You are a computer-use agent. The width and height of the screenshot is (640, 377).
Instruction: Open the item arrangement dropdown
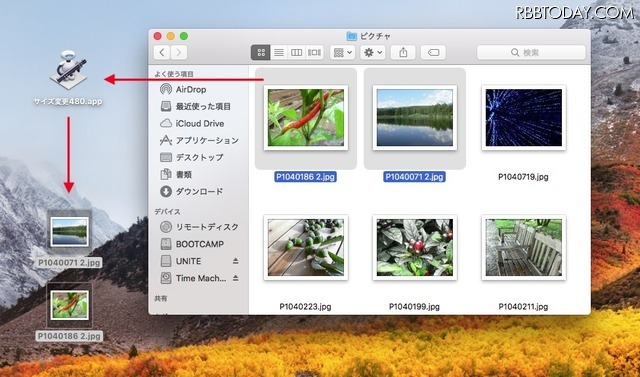[x=342, y=53]
